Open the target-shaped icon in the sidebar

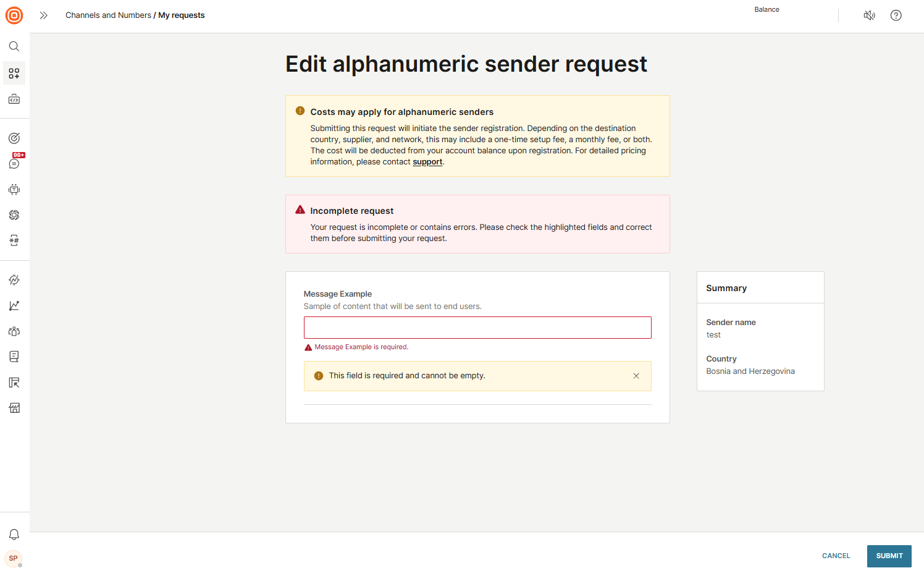(x=14, y=138)
